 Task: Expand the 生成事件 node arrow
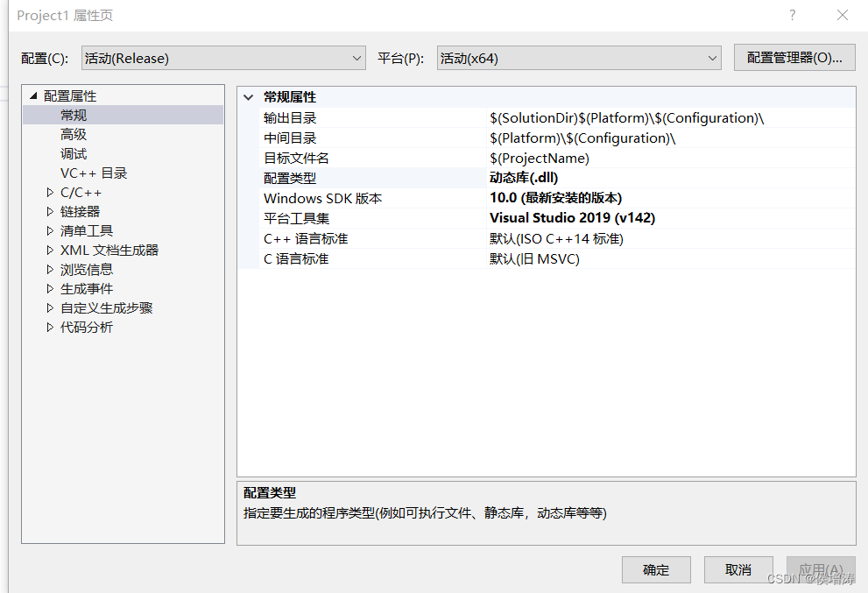point(50,288)
